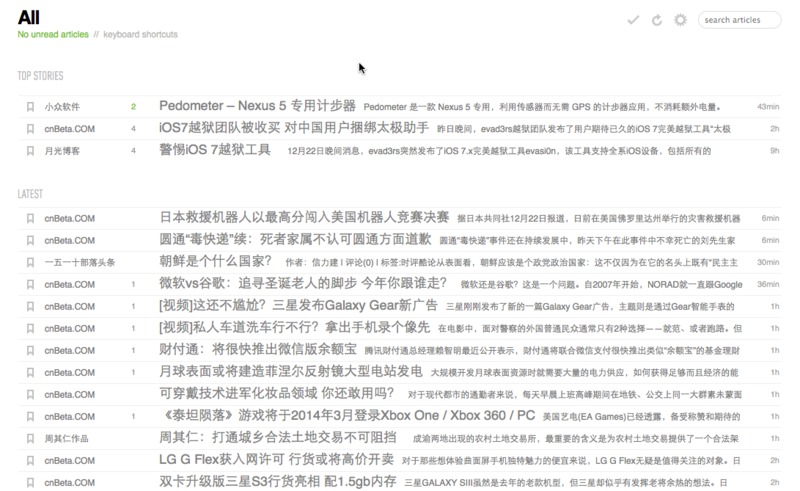
Task: Click the refresh feeds icon
Action: pos(657,20)
